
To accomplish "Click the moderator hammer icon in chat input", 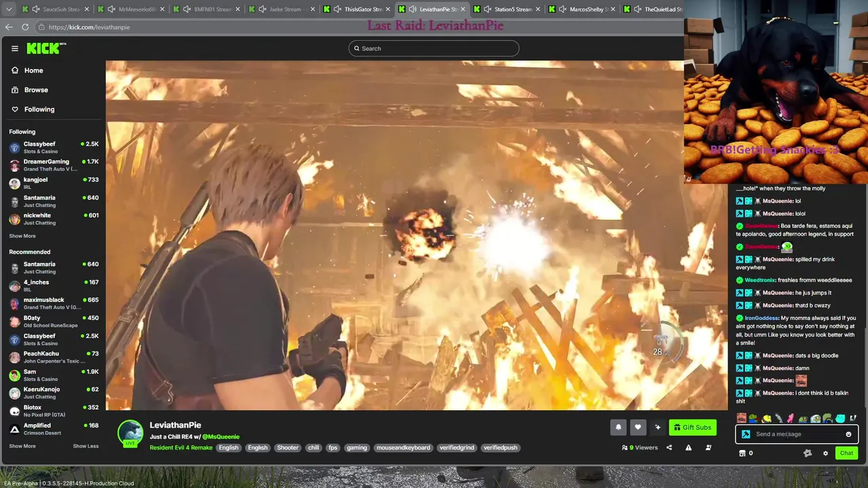I will [x=746, y=434].
